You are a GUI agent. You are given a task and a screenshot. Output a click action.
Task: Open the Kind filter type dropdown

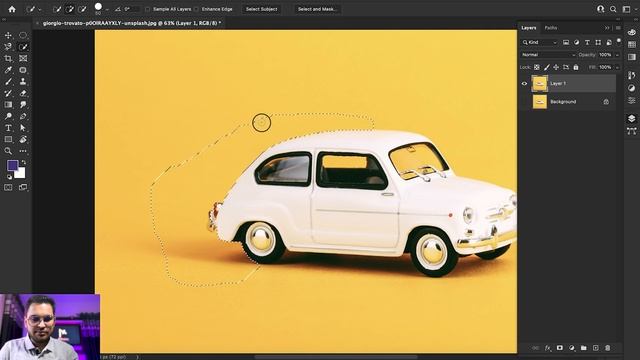tap(539, 42)
